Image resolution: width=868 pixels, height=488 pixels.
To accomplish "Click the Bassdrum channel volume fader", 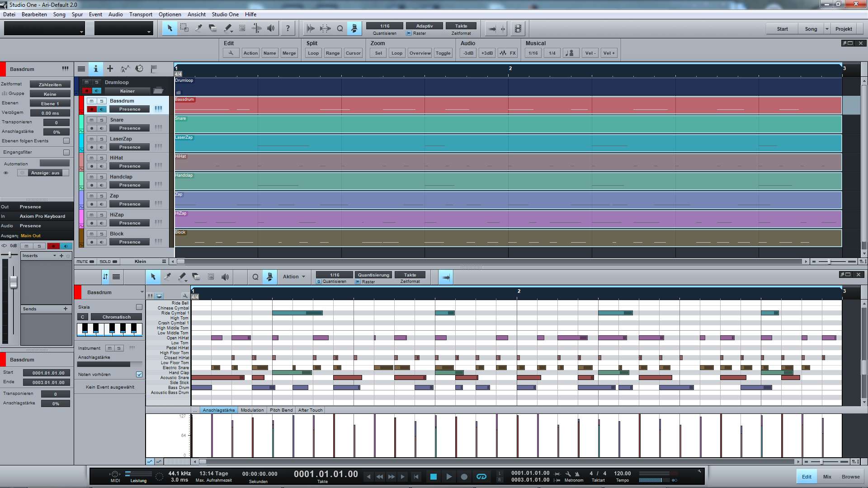I will pyautogui.click(x=14, y=282).
